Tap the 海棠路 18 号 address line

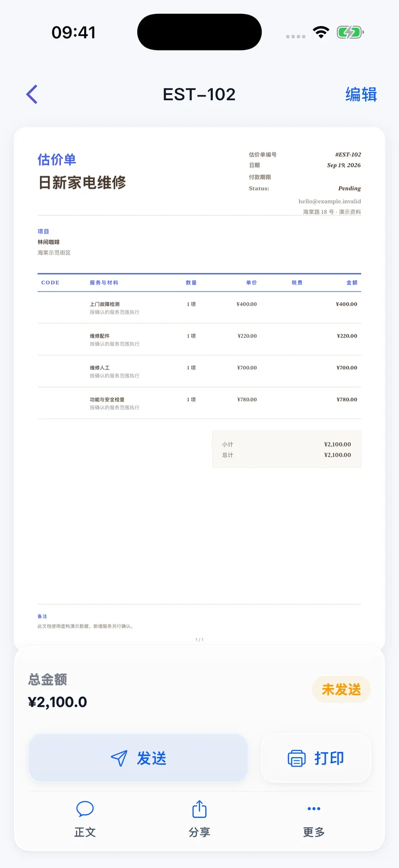pyautogui.click(x=332, y=212)
